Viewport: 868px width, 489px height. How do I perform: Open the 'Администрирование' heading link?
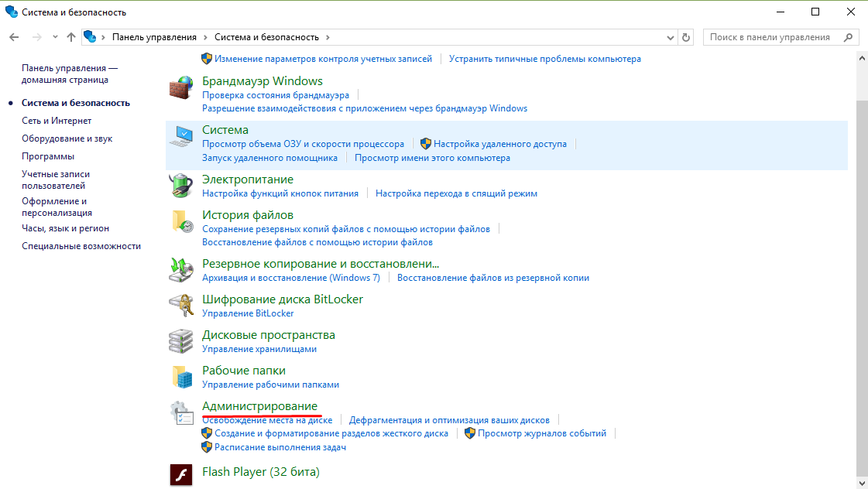tap(259, 406)
